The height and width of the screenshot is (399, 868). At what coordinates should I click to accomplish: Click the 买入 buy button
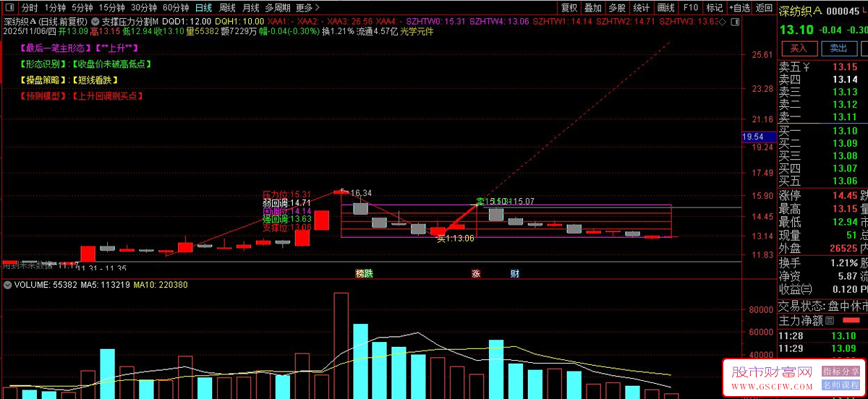tap(799, 48)
